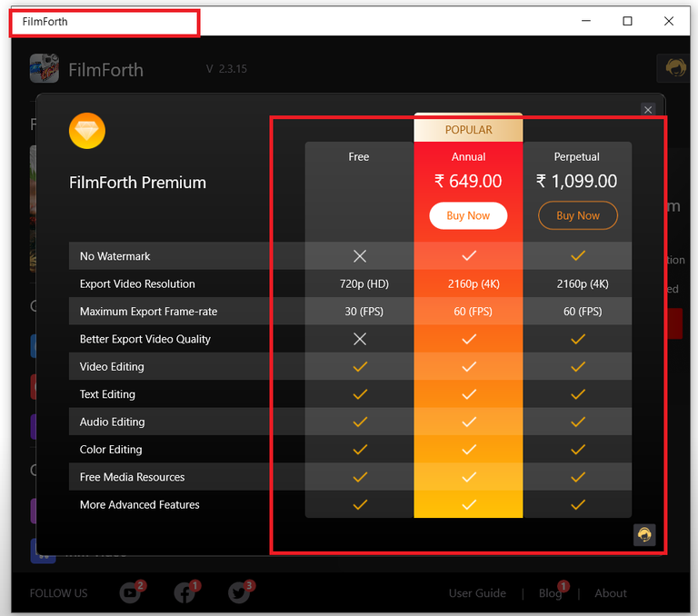698x616 pixels.
Task: Click the X mark for Better Export Quality, Free
Action: point(360,339)
